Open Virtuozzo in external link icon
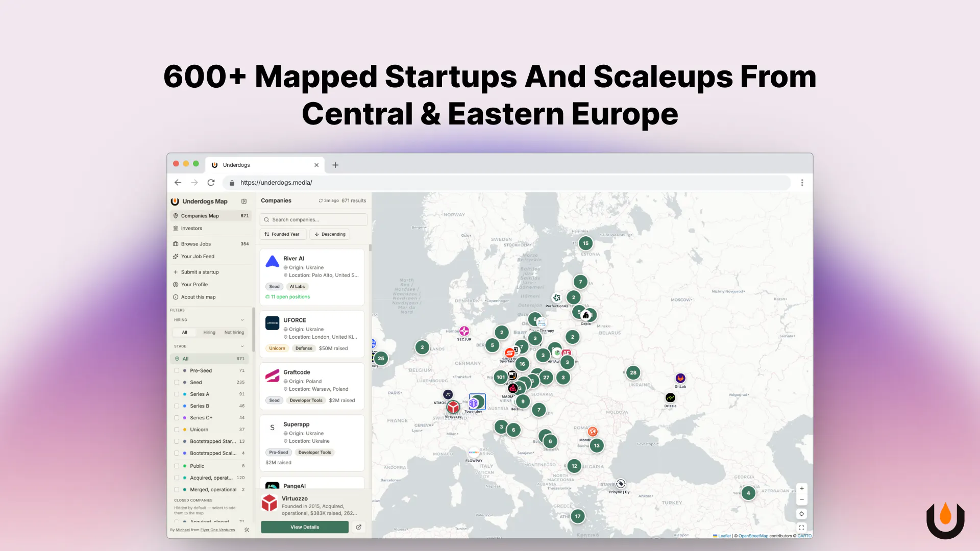Viewport: 980px width, 551px height. (359, 527)
